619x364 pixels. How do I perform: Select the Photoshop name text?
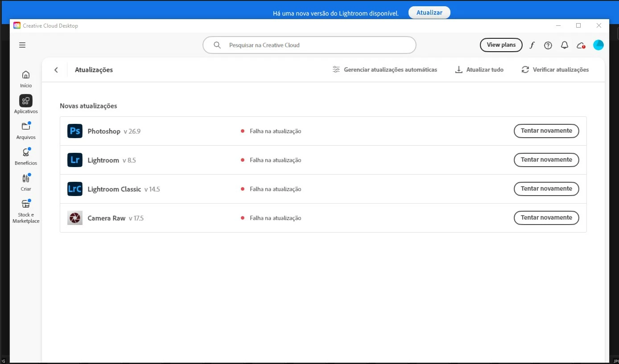pyautogui.click(x=104, y=131)
